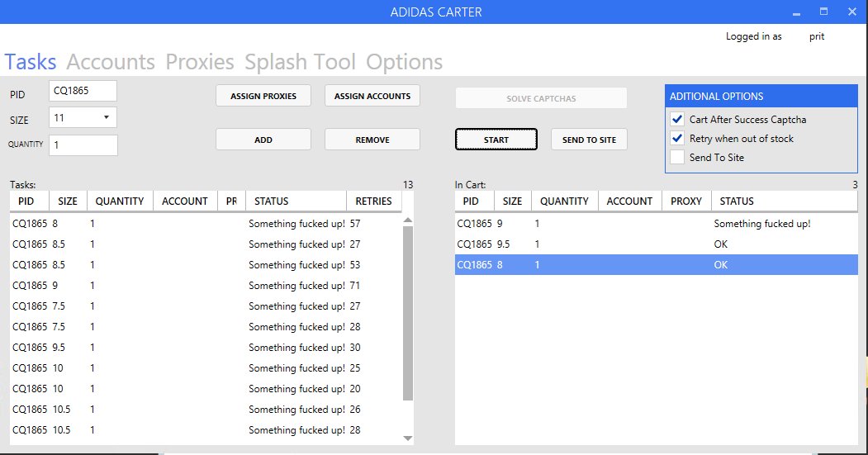Uncheck Cart After Success Captcha

(677, 119)
